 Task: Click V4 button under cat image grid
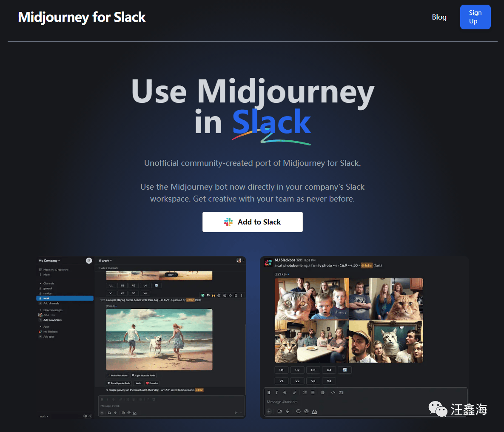click(x=329, y=381)
